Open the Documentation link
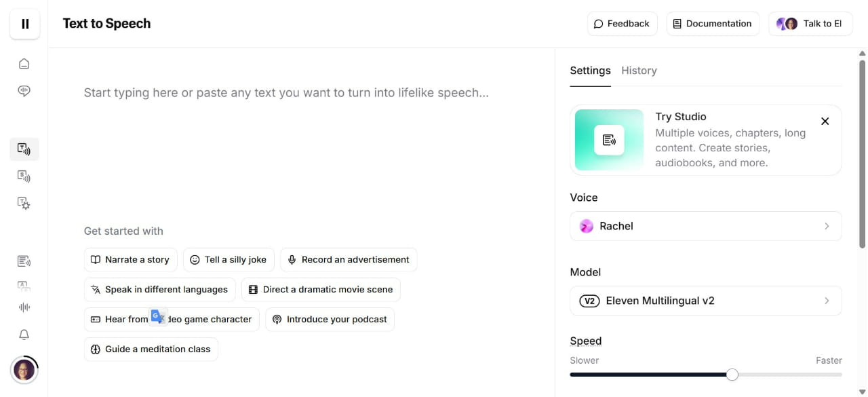 (x=712, y=24)
